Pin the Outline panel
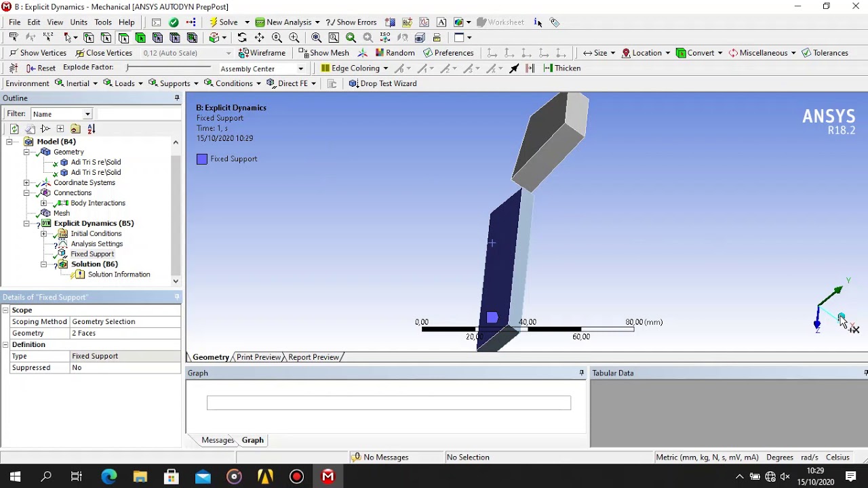 (177, 98)
